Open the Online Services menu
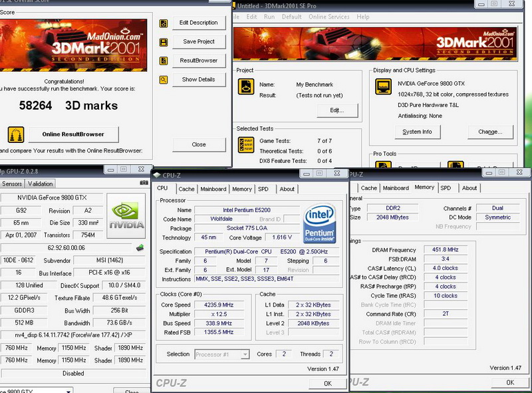The height and width of the screenshot is (393, 532). (329, 17)
